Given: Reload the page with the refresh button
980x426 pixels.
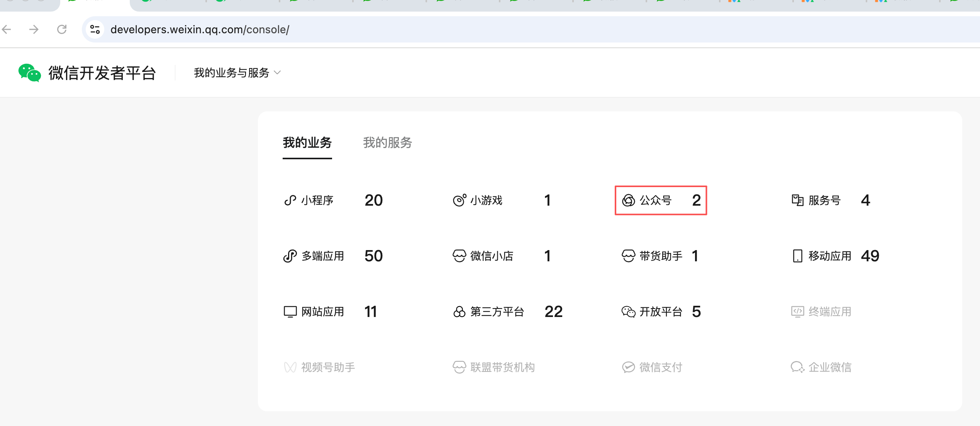Looking at the screenshot, I should (x=62, y=29).
